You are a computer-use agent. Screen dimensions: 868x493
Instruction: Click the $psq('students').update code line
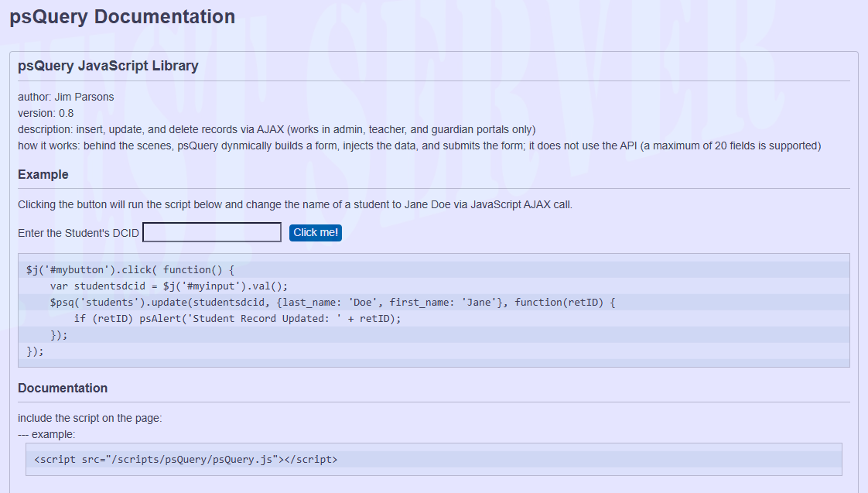[332, 303]
